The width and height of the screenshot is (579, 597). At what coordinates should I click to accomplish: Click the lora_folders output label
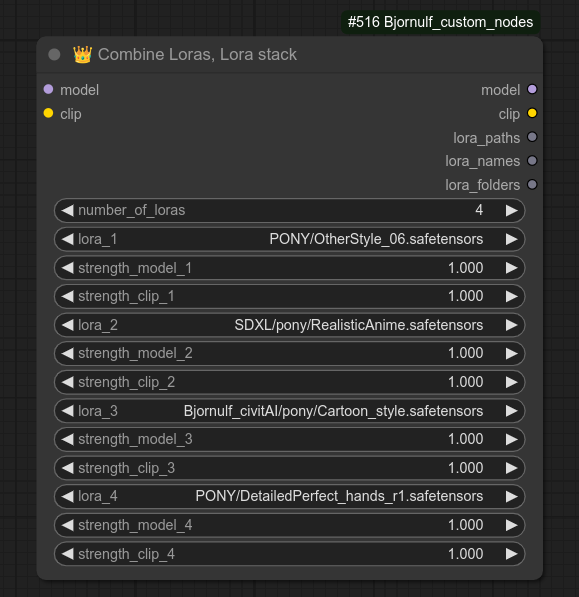point(483,185)
